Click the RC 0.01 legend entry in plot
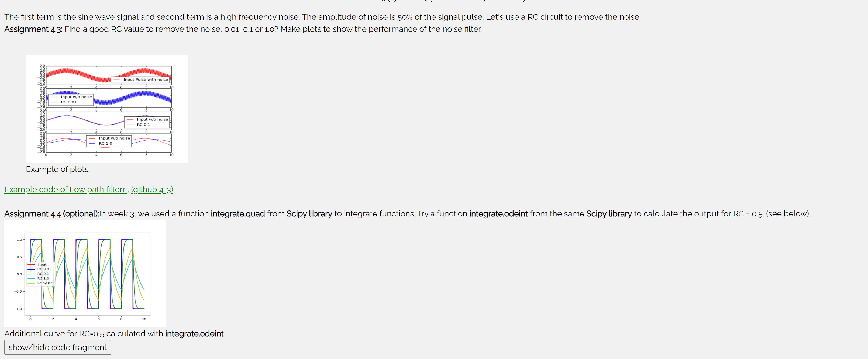Screen dimensions: 868x359 (x=69, y=102)
